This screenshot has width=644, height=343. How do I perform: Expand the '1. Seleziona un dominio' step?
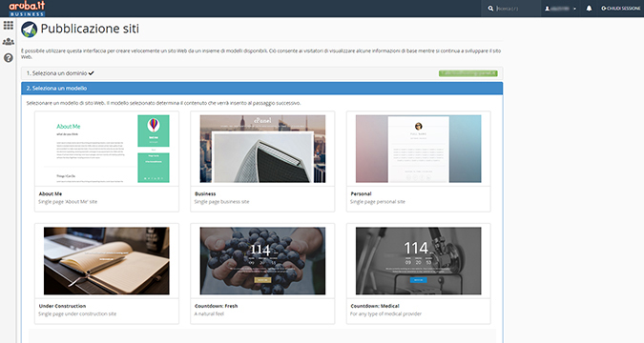262,73
